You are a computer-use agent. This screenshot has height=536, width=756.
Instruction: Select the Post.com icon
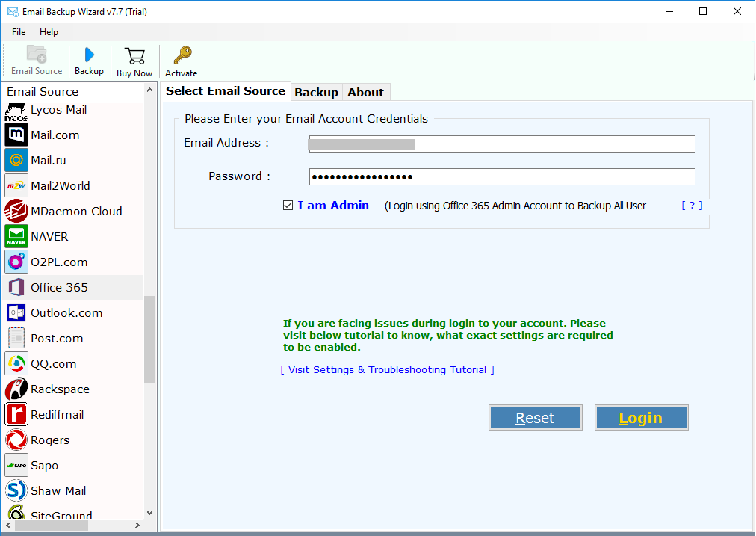coord(16,338)
